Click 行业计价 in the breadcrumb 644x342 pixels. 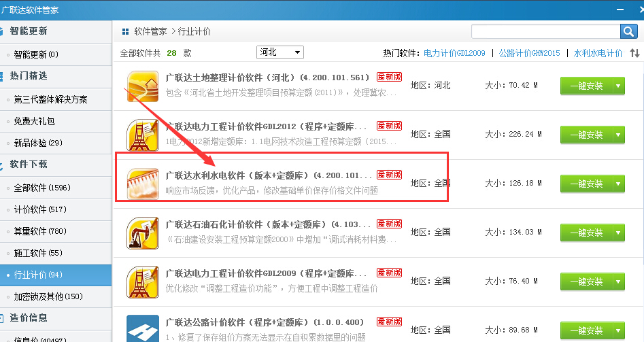pyautogui.click(x=194, y=31)
